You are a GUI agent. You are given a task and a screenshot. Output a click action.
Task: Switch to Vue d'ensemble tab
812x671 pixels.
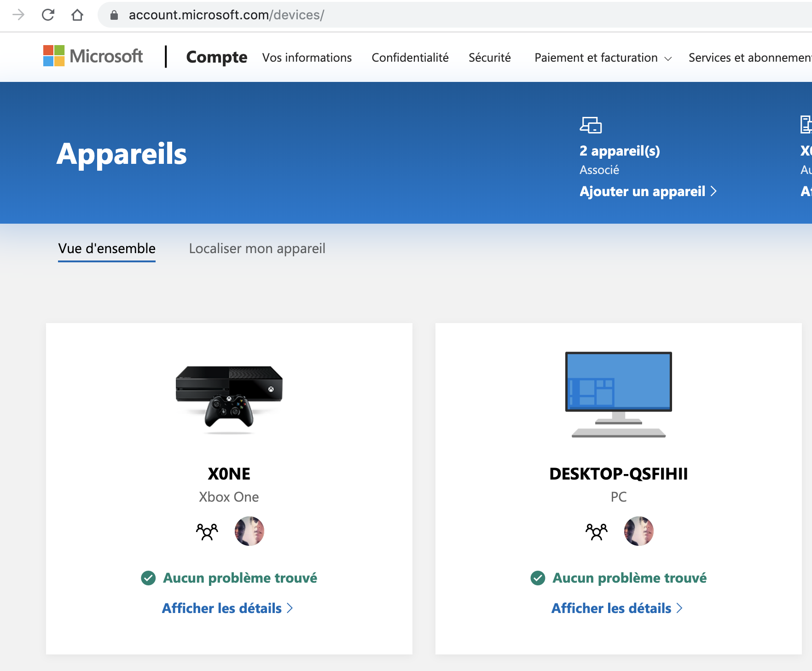point(107,249)
